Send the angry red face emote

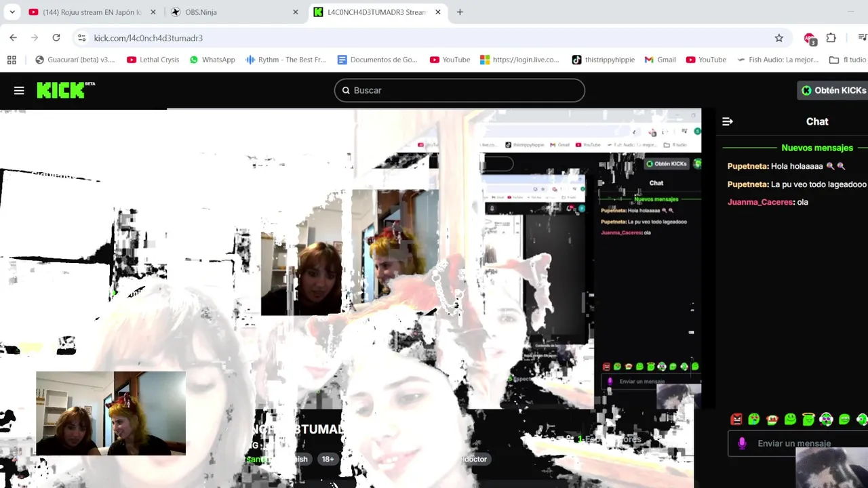[x=736, y=420]
